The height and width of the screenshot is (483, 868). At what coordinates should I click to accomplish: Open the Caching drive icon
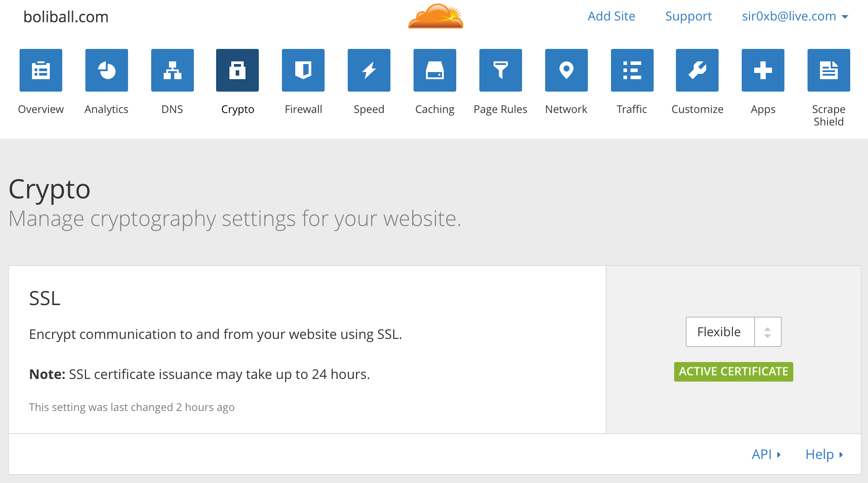tap(435, 70)
